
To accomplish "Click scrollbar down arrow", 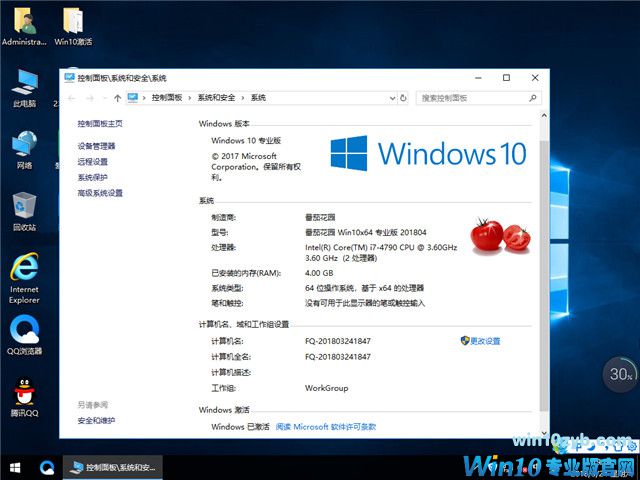I will (544, 433).
